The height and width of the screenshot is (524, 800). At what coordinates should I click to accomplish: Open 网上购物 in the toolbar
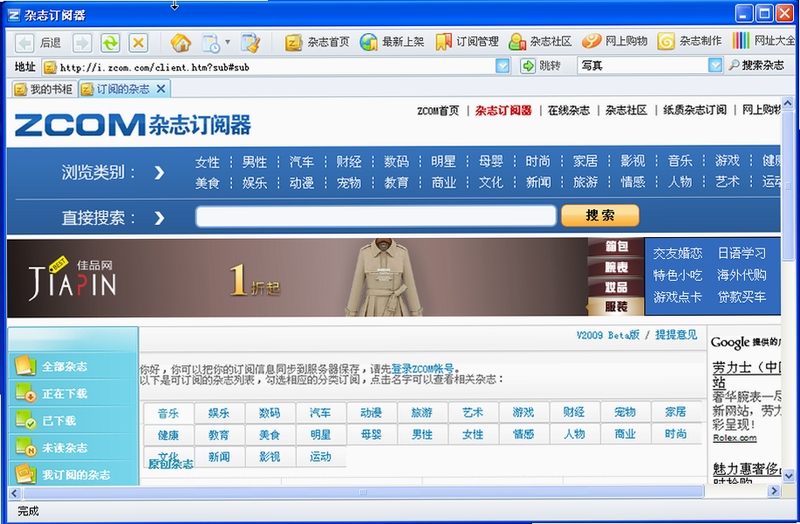click(x=615, y=41)
